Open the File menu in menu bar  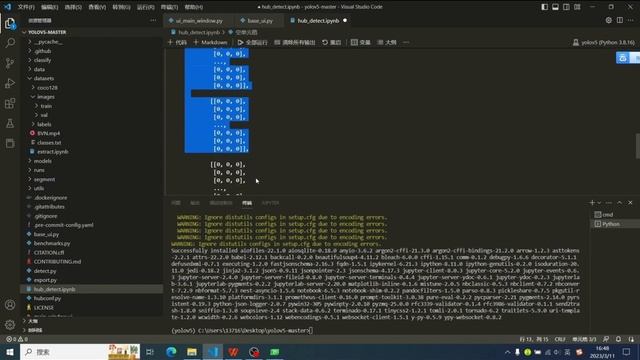point(26,7)
